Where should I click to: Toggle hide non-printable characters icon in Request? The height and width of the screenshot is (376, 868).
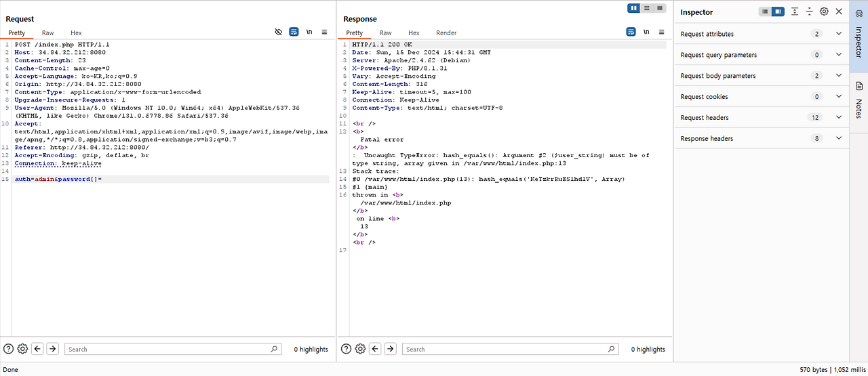click(279, 32)
